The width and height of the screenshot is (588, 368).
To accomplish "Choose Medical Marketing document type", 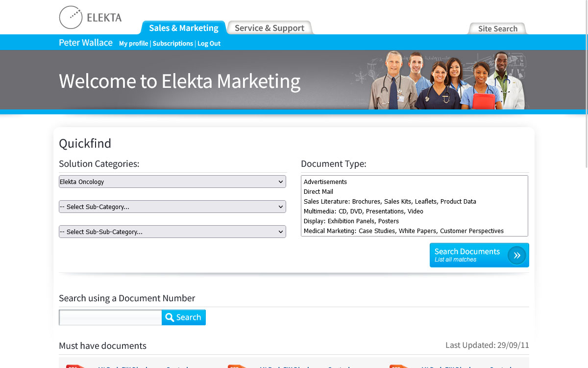I will click(x=403, y=231).
